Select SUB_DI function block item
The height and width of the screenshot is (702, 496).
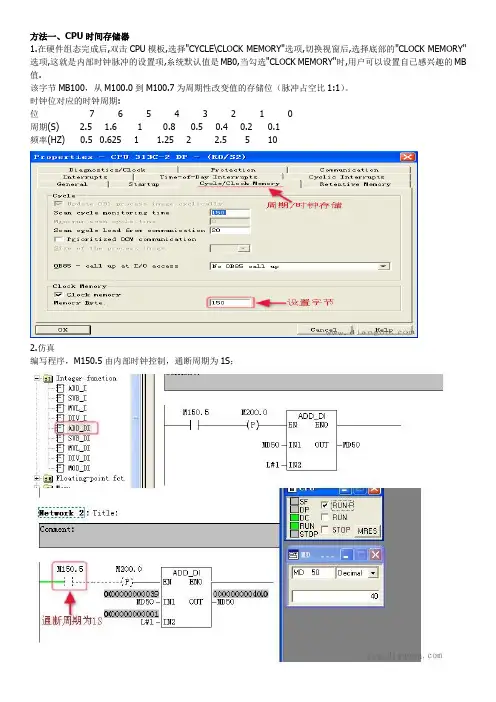pos(78,438)
